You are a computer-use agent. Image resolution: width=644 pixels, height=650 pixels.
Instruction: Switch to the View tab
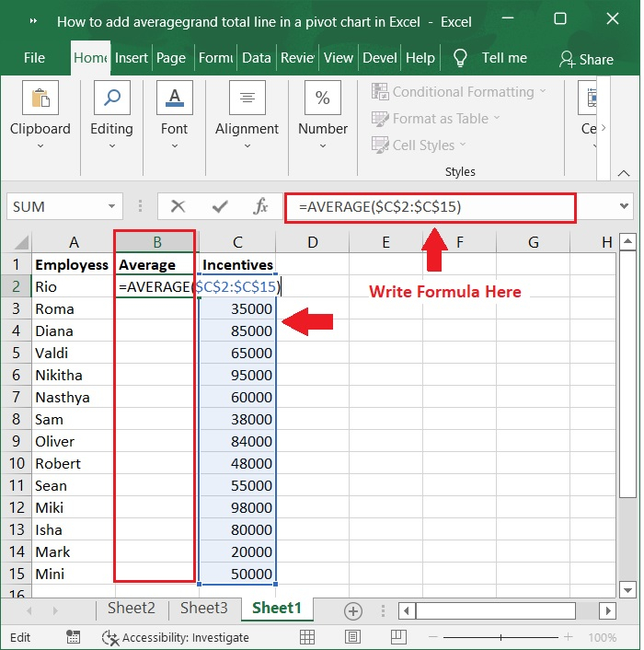339,58
